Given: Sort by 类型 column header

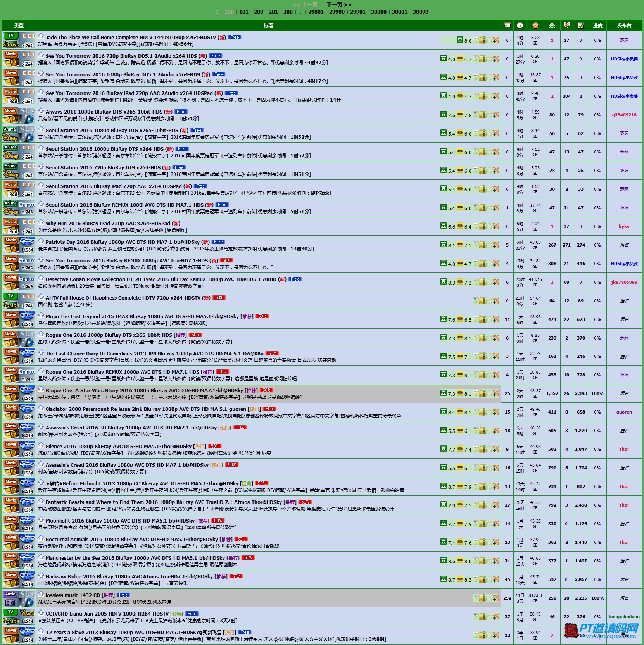Looking at the screenshot, I should click(x=19, y=25).
